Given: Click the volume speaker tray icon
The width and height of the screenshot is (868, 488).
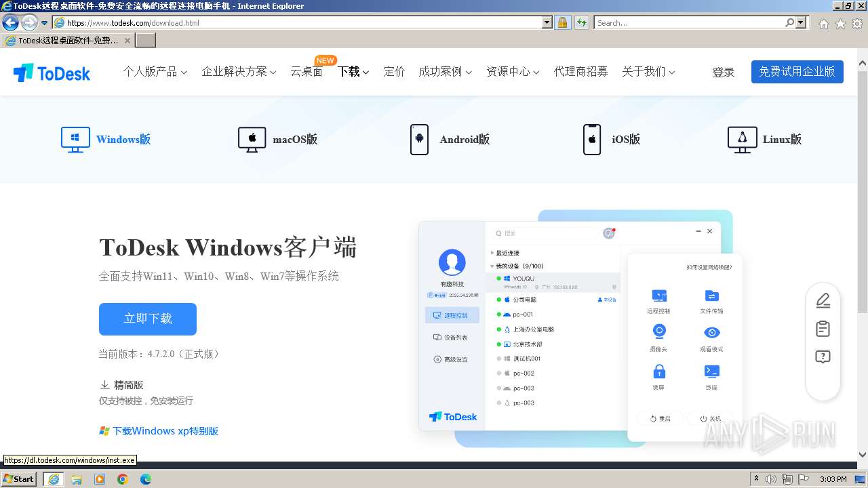Looking at the screenshot, I should click(771, 479).
